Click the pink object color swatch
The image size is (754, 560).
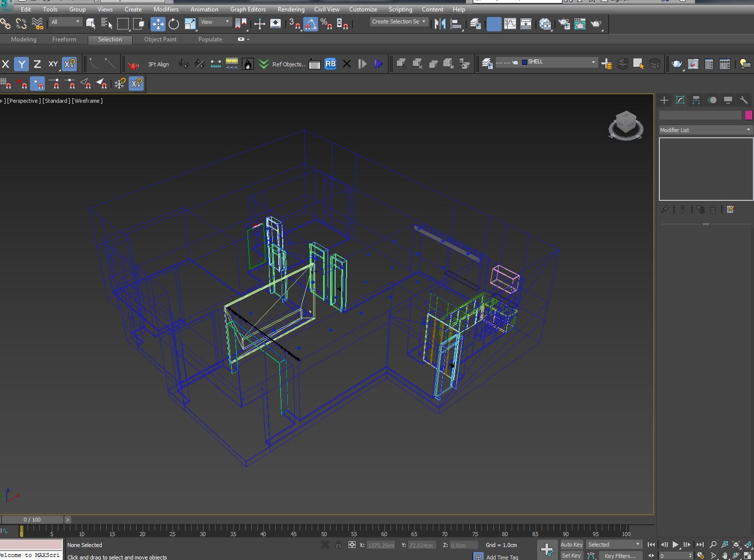tap(748, 115)
